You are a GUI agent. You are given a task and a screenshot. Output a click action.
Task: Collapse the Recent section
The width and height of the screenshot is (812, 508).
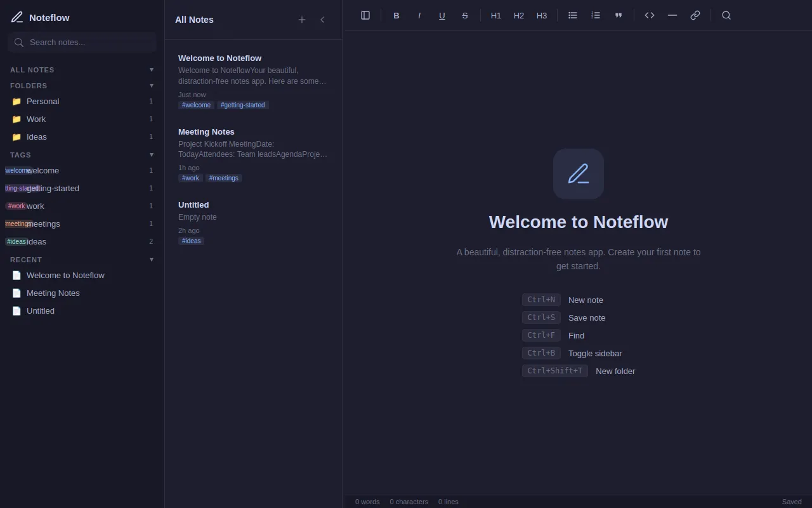152,260
